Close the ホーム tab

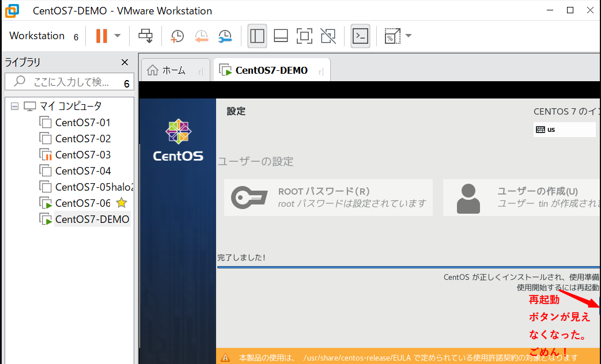pos(201,71)
